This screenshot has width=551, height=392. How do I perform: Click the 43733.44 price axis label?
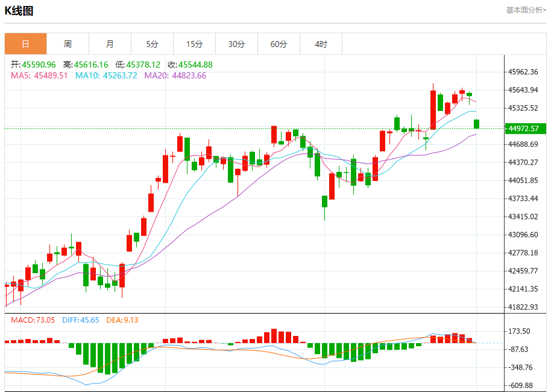[523, 198]
